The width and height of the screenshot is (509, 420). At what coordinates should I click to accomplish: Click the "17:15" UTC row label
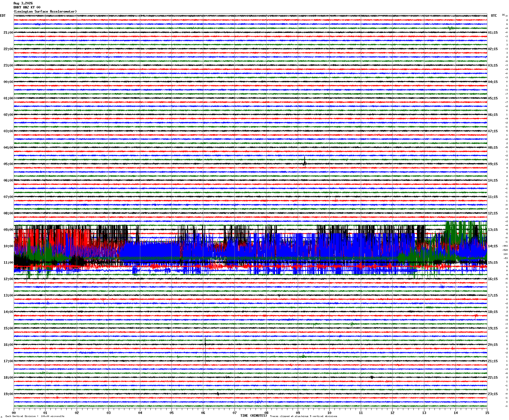pos(493,295)
